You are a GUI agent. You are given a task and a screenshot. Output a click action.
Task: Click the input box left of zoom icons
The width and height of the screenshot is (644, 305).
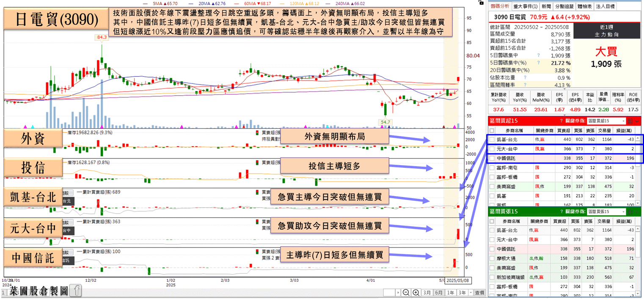[389, 293]
